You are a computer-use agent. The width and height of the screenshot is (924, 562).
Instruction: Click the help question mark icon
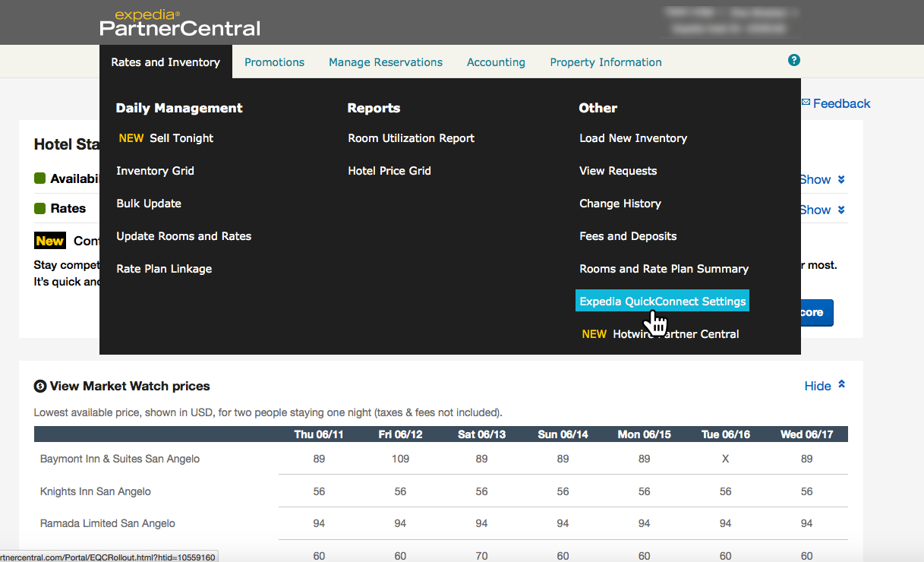[794, 61]
